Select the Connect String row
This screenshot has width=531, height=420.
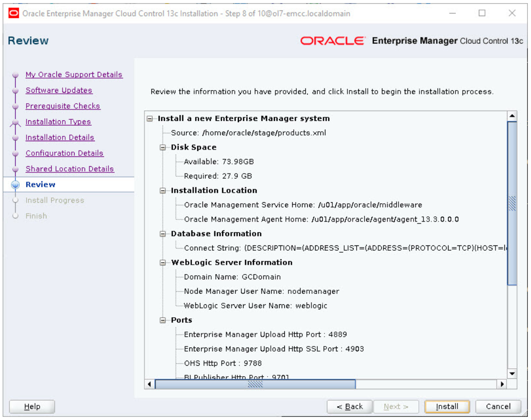click(x=345, y=248)
